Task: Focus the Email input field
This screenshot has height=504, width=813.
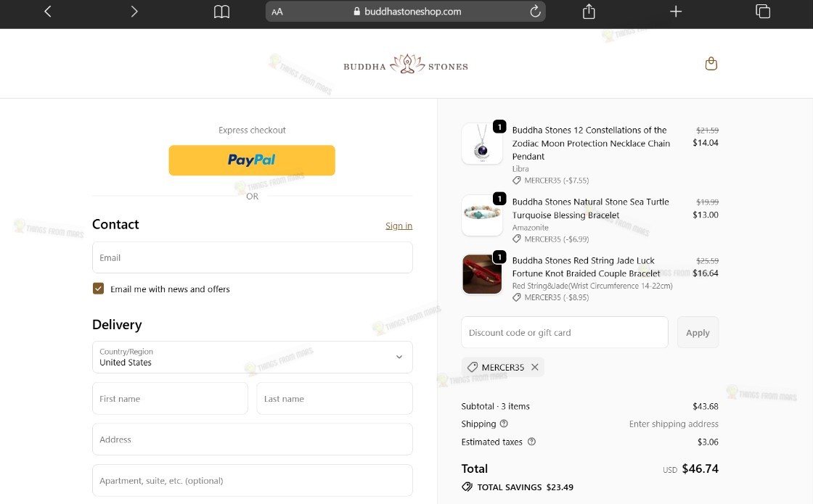Action: 253,257
